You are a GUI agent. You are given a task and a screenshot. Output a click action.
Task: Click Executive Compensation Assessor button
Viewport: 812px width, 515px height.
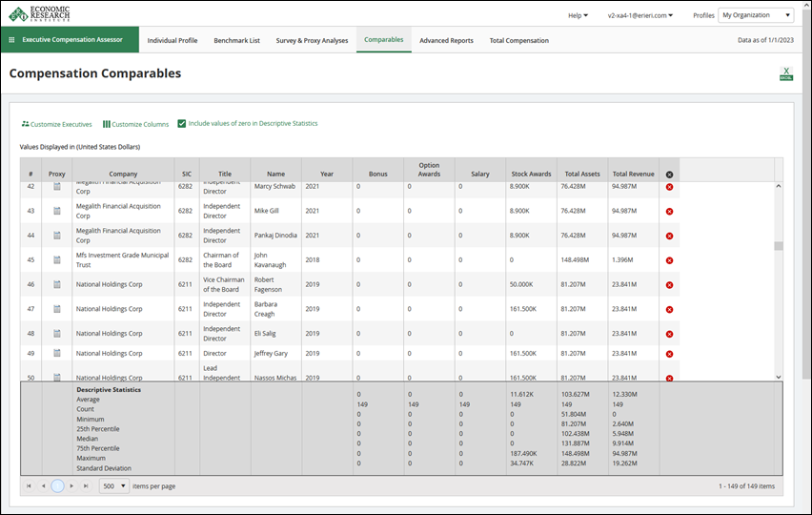70,39
